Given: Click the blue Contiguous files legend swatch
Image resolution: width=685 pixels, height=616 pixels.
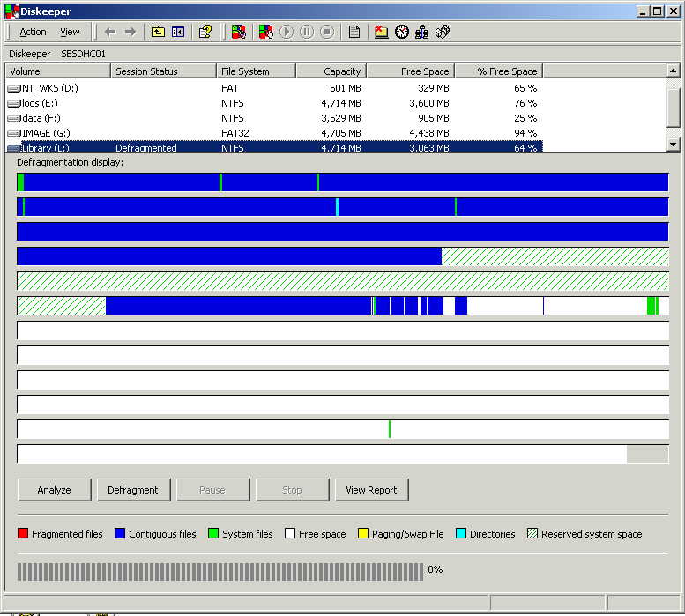Looking at the screenshot, I should click(x=120, y=533).
